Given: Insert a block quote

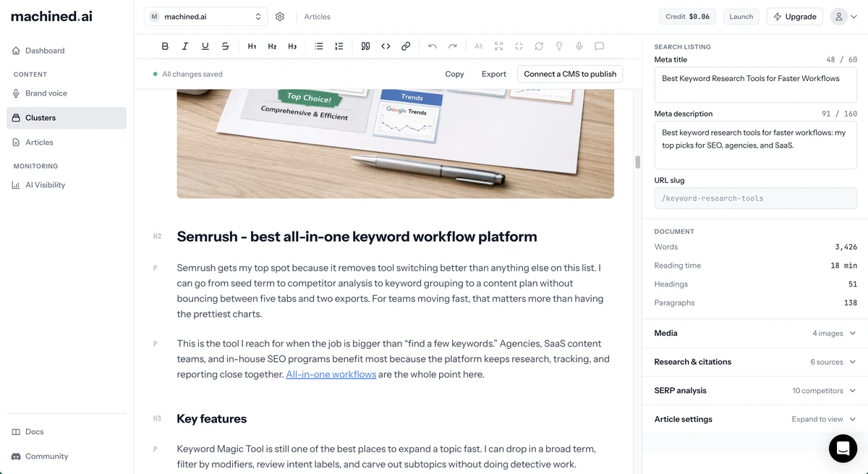Looking at the screenshot, I should tap(365, 46).
